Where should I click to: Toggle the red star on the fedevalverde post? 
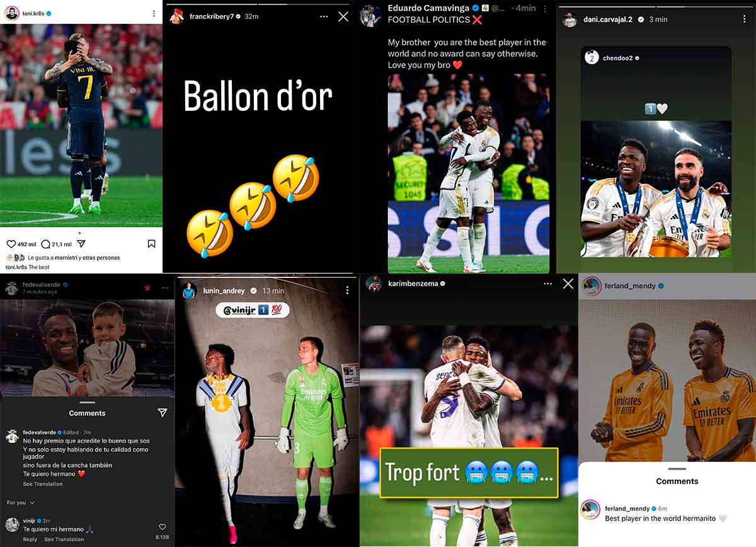pyautogui.click(x=147, y=288)
